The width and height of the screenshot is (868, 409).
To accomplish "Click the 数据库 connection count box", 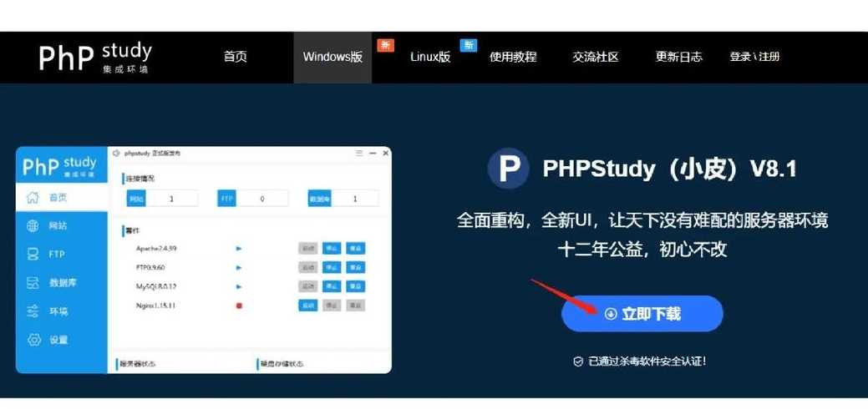I will coord(343,198).
